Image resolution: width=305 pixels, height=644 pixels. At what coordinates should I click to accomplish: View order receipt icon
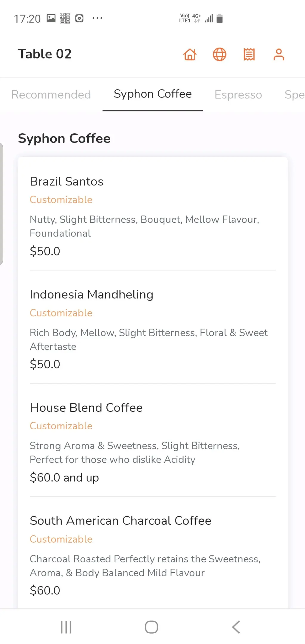[249, 55]
